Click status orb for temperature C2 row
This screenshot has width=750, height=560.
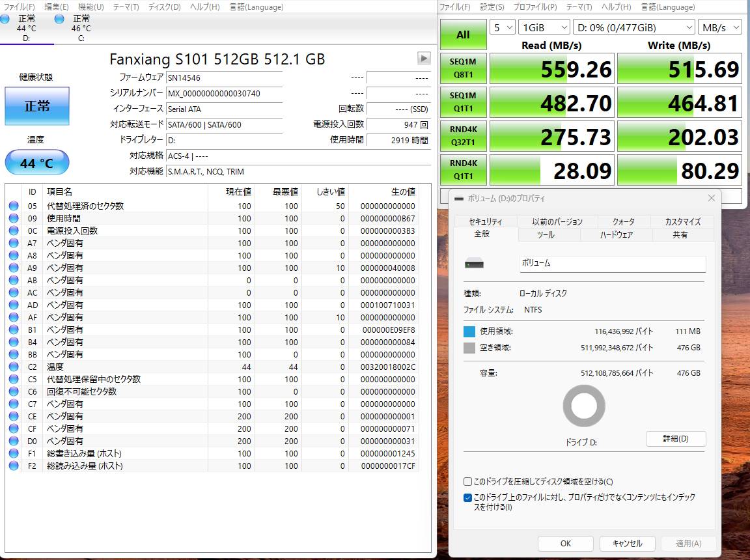pos(14,367)
